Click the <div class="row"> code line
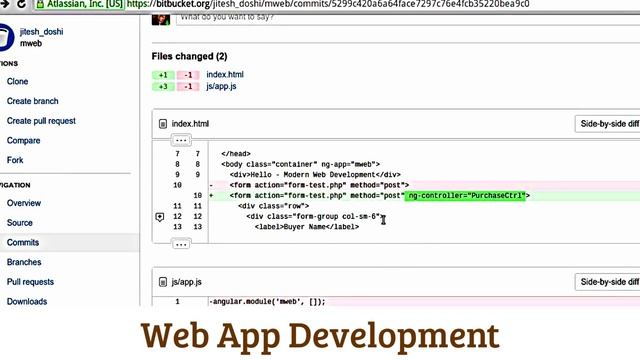The image size is (640, 360). pos(273,206)
